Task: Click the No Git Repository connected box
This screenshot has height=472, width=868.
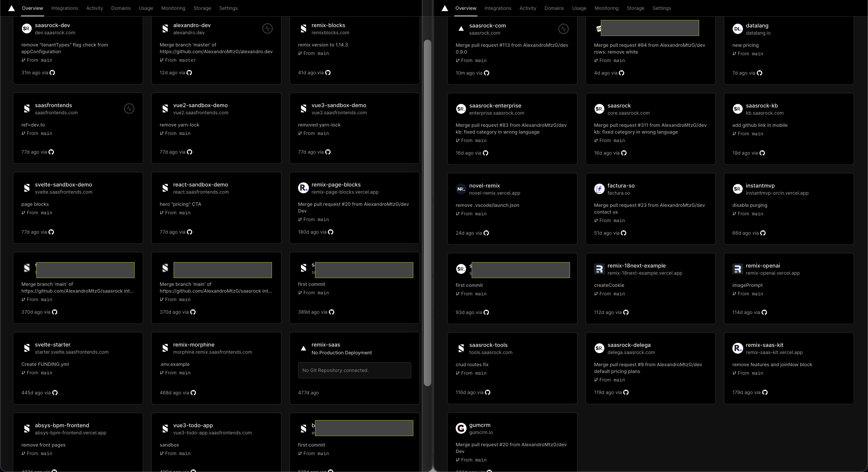Action: click(x=355, y=370)
